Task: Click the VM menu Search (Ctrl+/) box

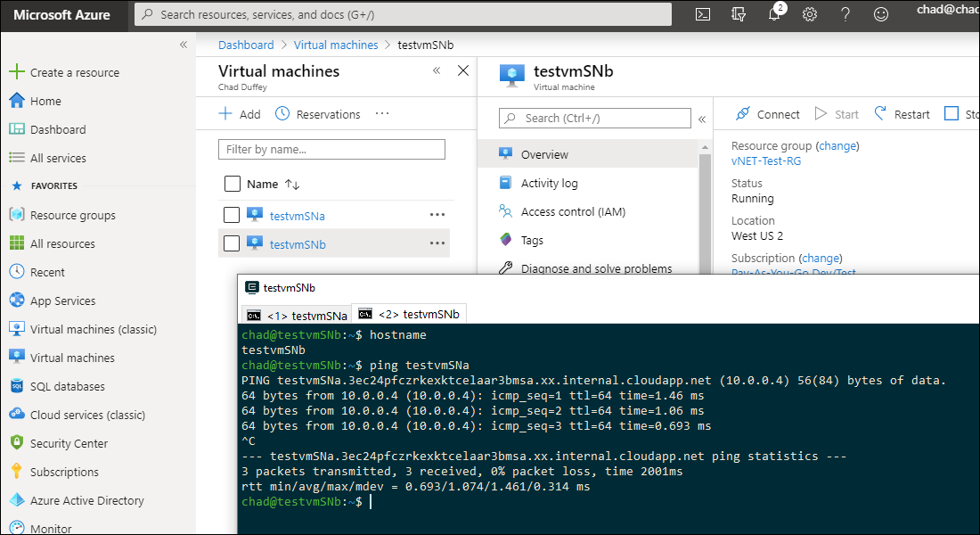Action: pos(594,119)
